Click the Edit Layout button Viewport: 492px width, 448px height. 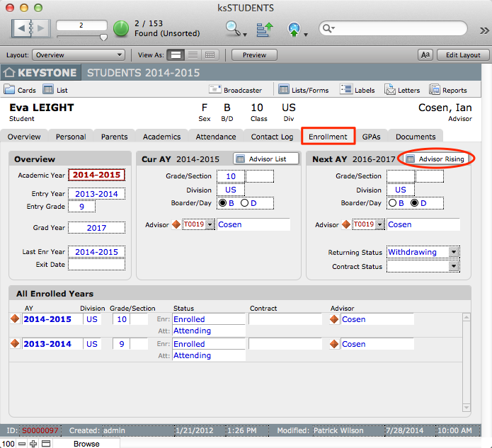click(462, 54)
